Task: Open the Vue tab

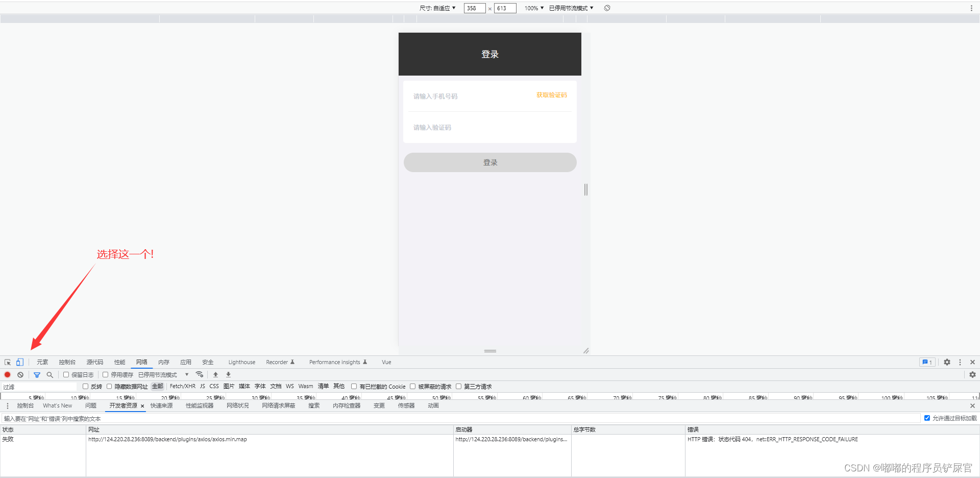Action: click(x=386, y=362)
